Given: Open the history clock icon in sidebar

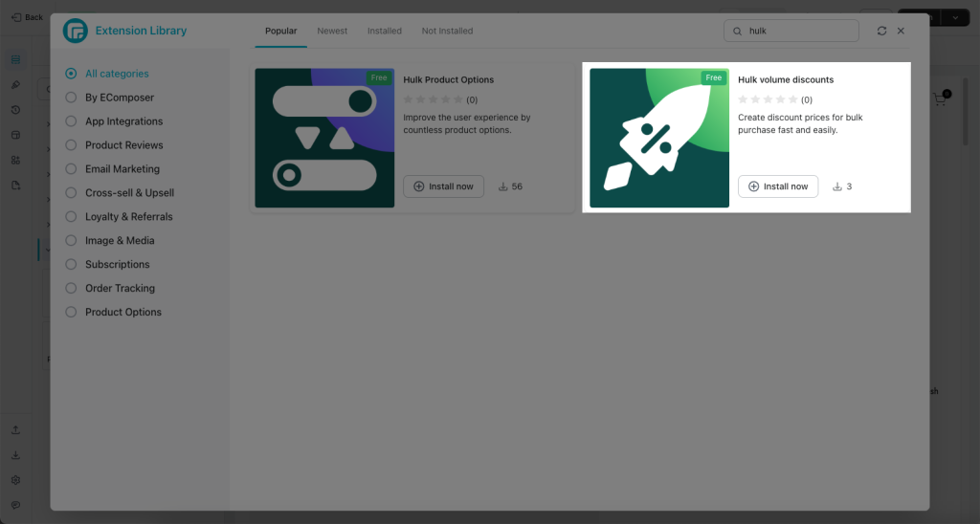Looking at the screenshot, I should pyautogui.click(x=15, y=110).
